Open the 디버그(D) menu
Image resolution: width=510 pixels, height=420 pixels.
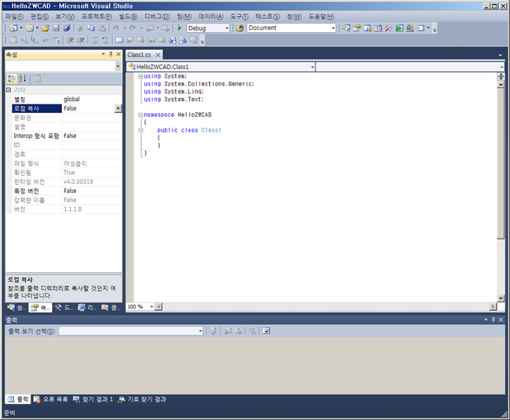point(157,16)
